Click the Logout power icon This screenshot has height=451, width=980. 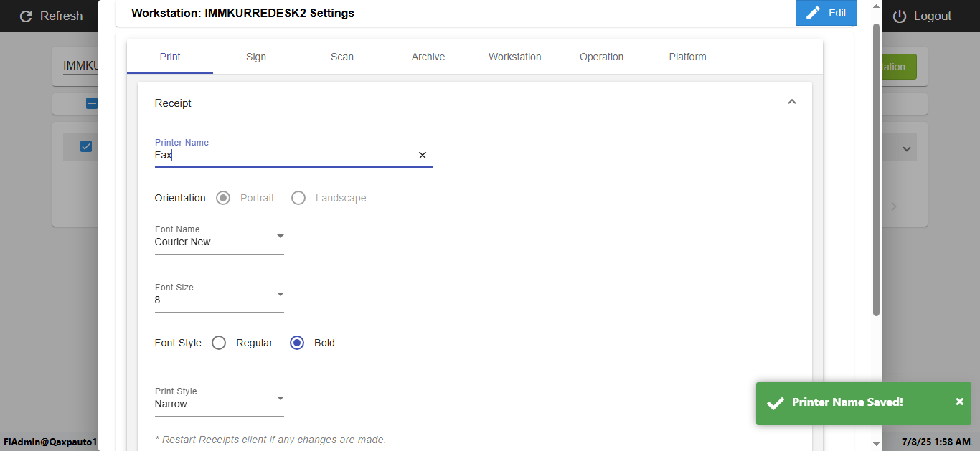[900, 16]
